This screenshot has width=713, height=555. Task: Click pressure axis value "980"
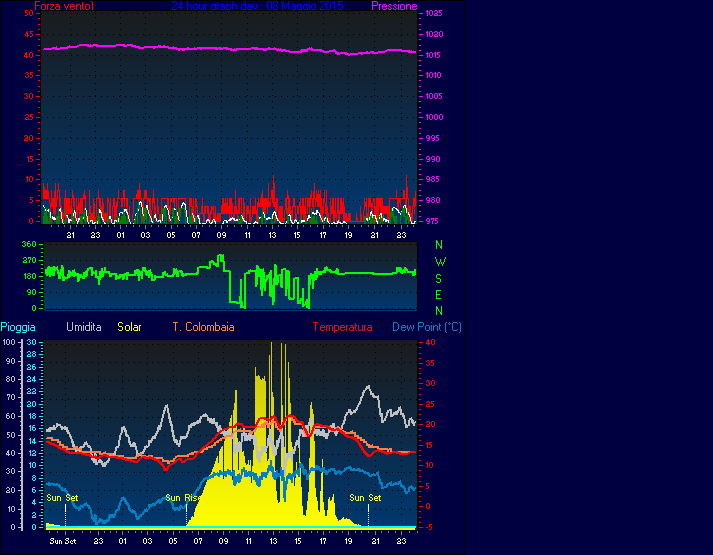click(433, 200)
